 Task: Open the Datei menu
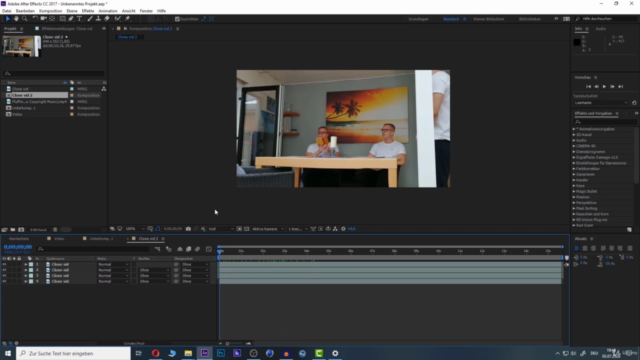click(7, 11)
